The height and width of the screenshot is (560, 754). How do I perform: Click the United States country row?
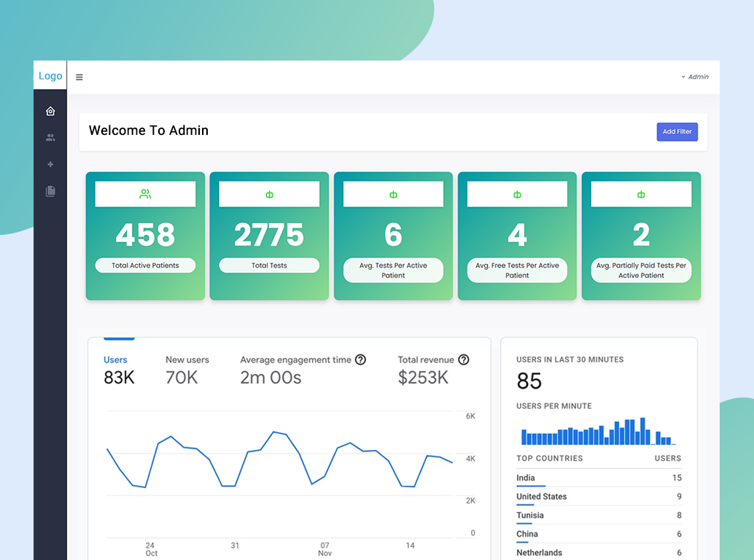click(599, 497)
